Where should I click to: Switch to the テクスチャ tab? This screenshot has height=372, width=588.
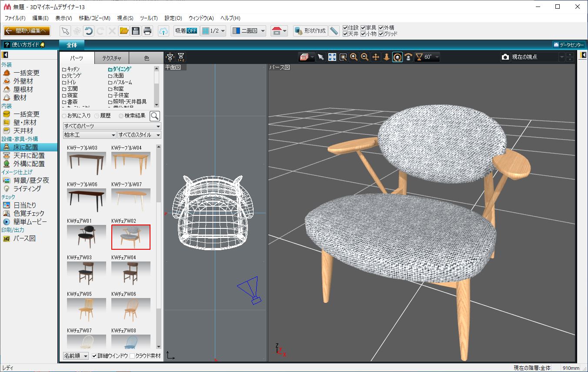[112, 58]
